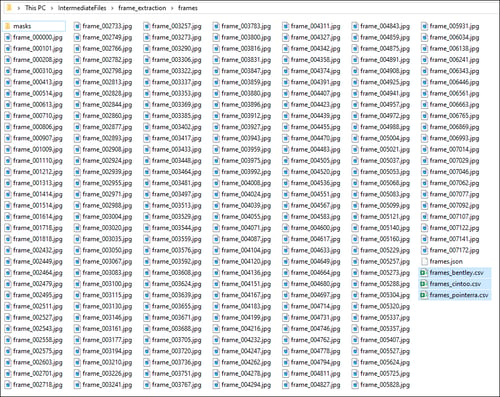Click the image icon of frame_003767.jpg
The width and height of the screenshot is (500, 397).
tap(147, 385)
